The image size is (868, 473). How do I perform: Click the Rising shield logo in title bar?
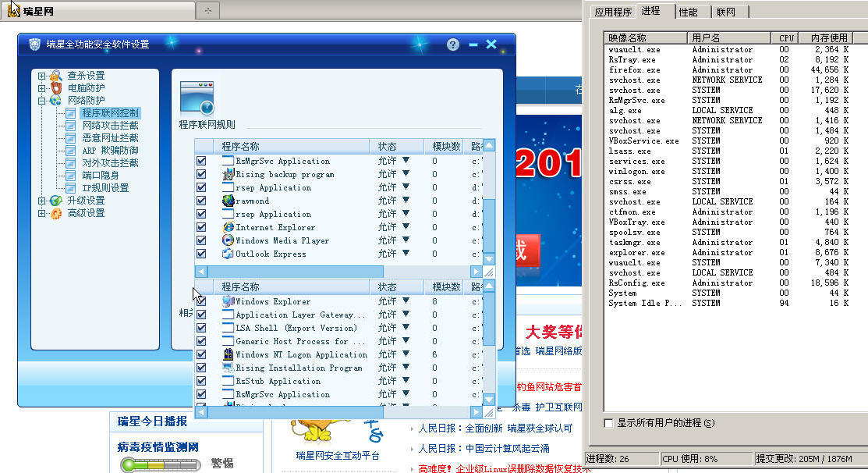[34, 44]
